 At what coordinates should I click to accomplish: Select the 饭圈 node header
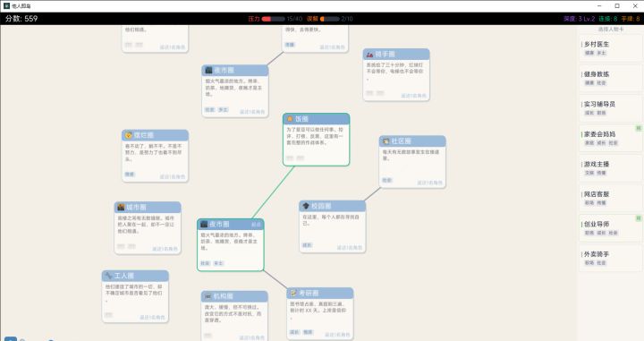coord(317,119)
